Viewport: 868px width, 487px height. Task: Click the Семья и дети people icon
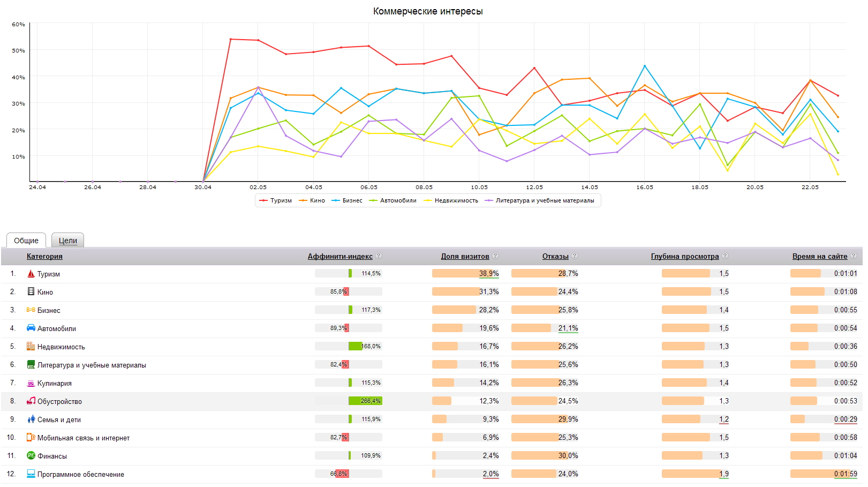coord(31,419)
